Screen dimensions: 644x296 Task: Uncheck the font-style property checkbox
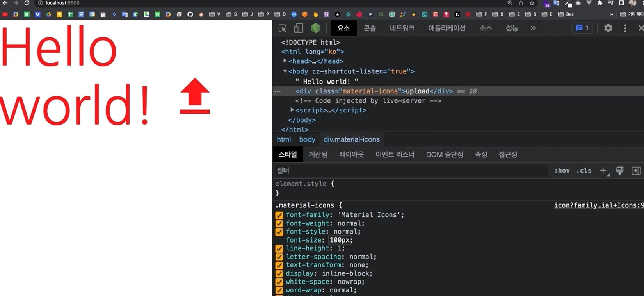click(279, 232)
